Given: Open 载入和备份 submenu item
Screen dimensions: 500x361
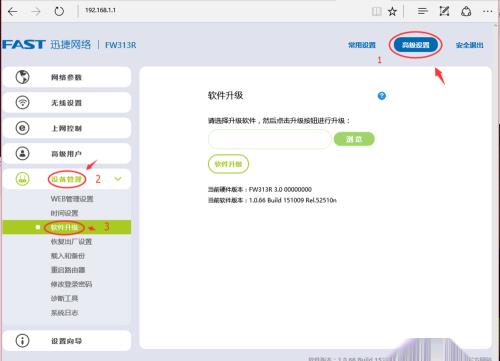Looking at the screenshot, I should (x=68, y=256).
